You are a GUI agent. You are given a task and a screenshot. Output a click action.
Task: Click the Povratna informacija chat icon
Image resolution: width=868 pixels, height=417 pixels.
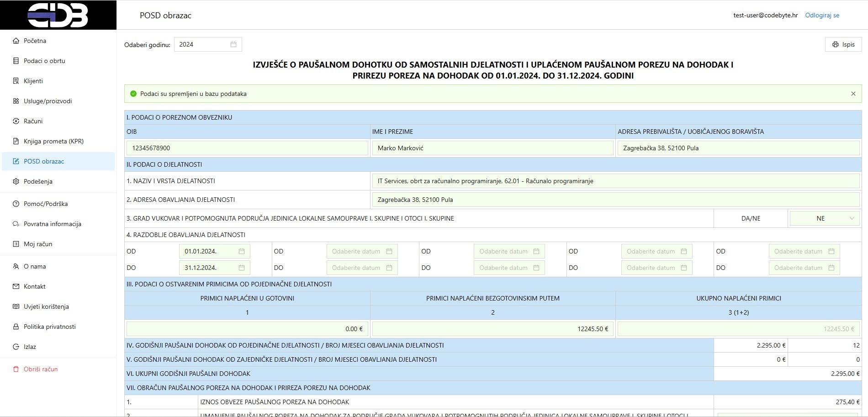16,224
